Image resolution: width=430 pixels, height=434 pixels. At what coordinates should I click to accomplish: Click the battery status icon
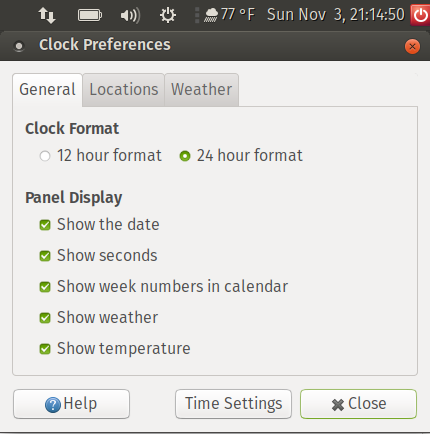coord(90,15)
